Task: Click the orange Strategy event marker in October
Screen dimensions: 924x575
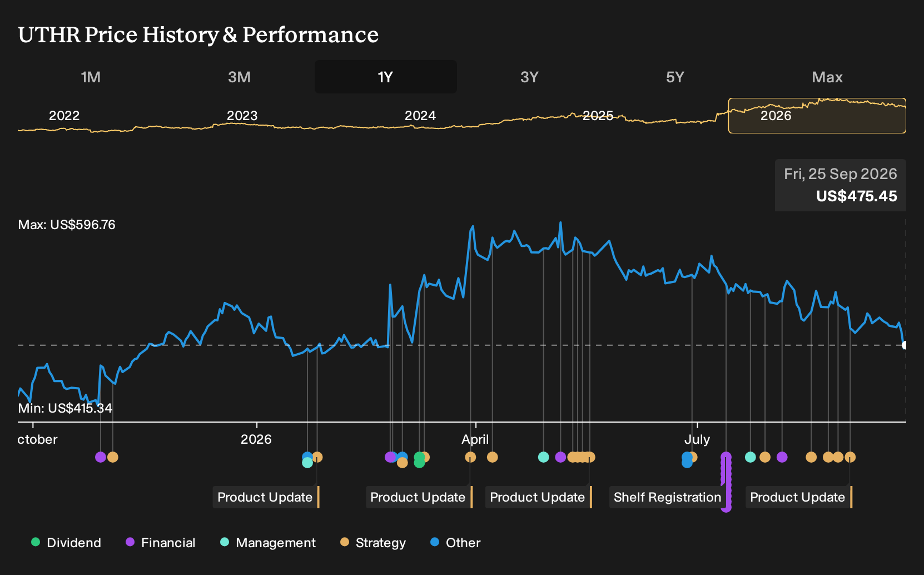Action: point(113,457)
